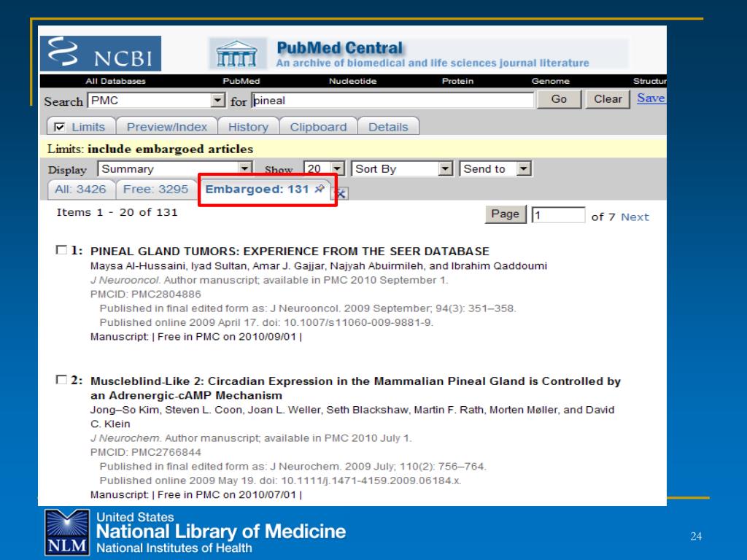This screenshot has width=747, height=560.
Task: Open the Sort By dropdown
Action: click(402, 168)
